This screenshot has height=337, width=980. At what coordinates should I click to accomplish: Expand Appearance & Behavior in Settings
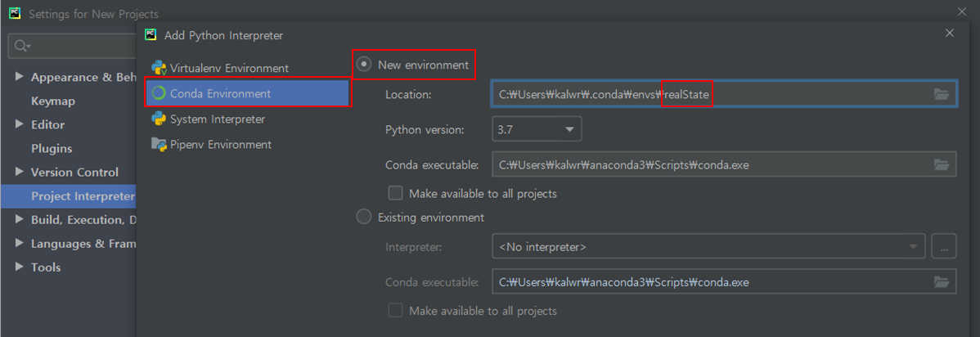pyautogui.click(x=19, y=77)
